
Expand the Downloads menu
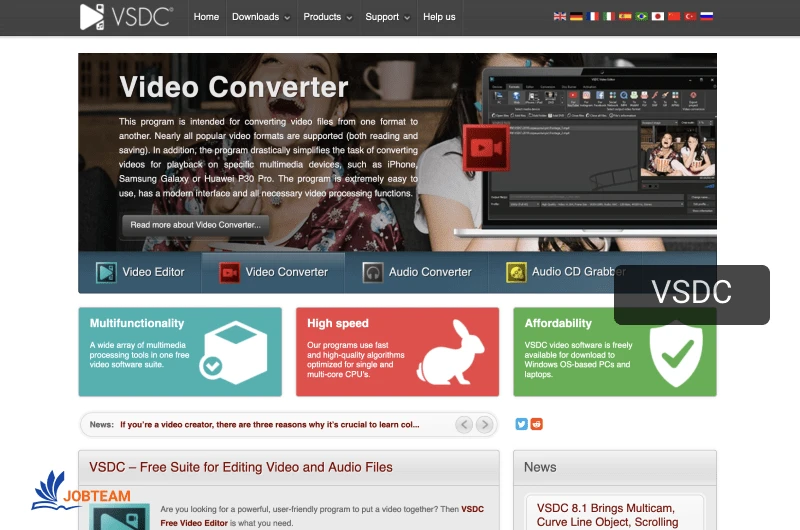coord(261,17)
